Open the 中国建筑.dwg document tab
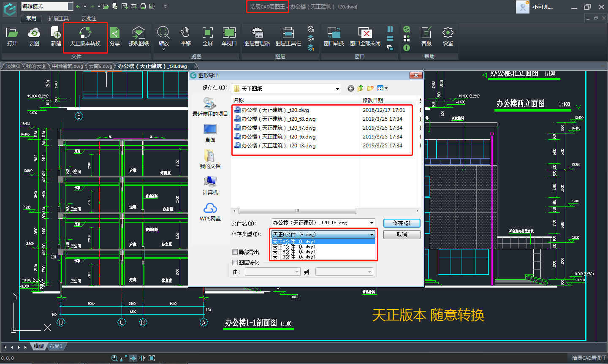This screenshot has width=608, height=364. (68, 66)
